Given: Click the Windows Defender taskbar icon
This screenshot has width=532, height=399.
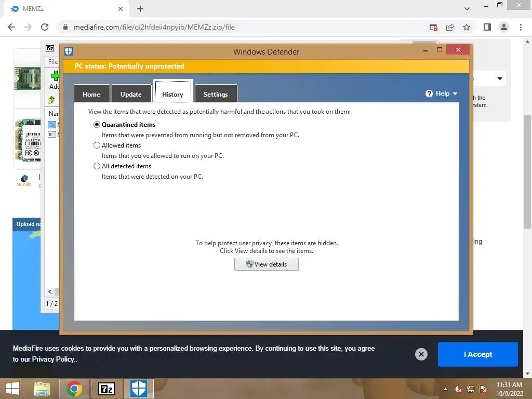Looking at the screenshot, I should click(138, 389).
